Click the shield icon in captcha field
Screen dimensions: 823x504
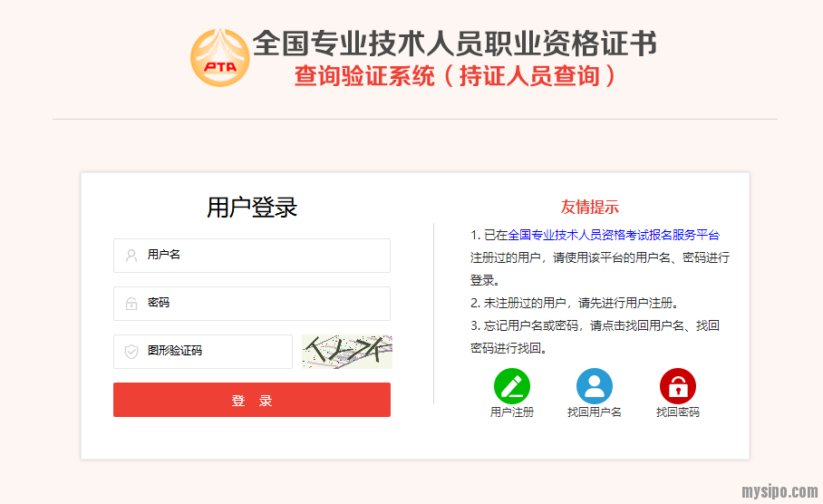click(x=131, y=351)
